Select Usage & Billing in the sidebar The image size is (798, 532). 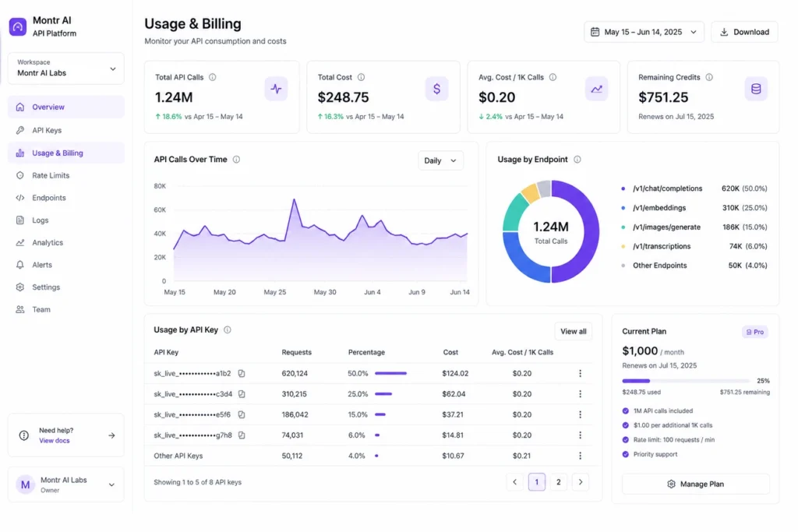point(66,153)
